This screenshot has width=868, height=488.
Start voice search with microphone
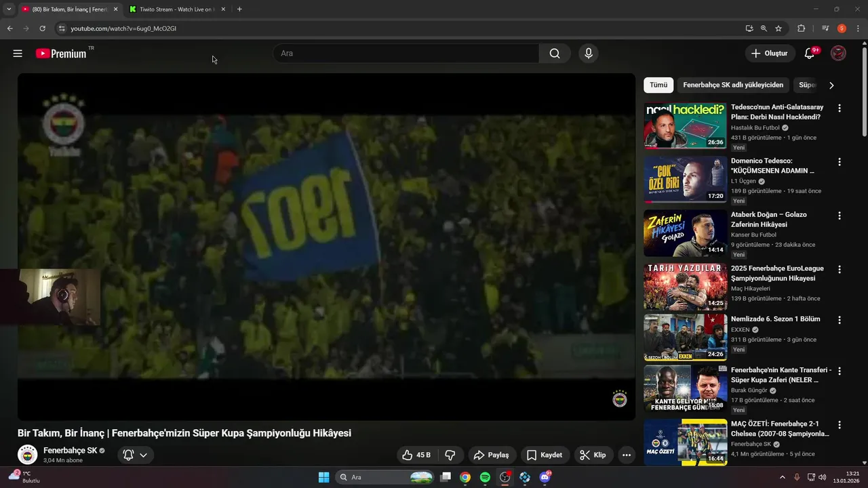[588, 54]
